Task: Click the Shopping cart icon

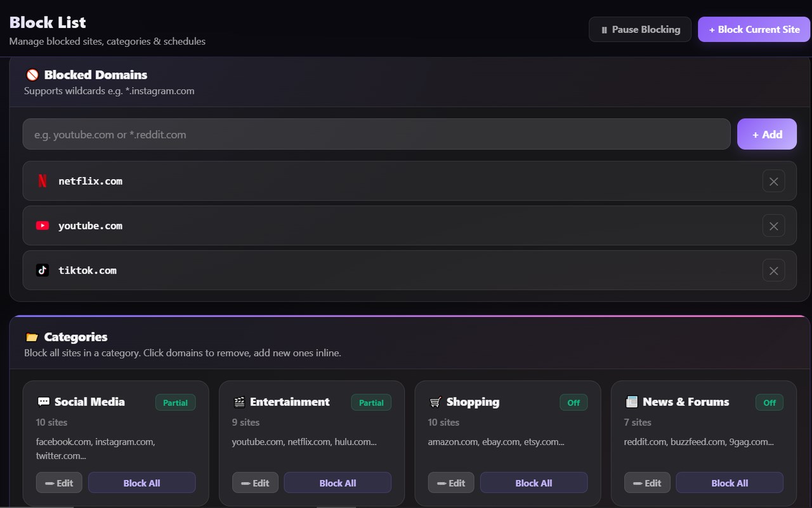Action: pos(435,402)
